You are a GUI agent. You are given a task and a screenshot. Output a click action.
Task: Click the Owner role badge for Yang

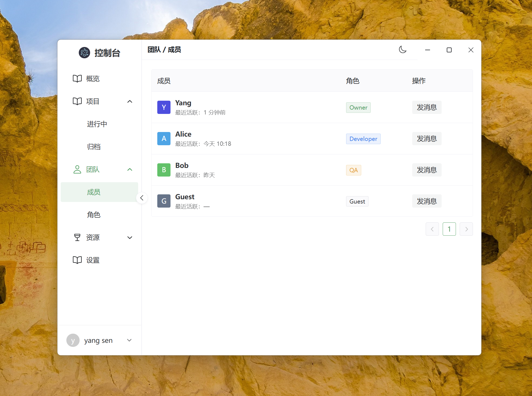pyautogui.click(x=358, y=107)
